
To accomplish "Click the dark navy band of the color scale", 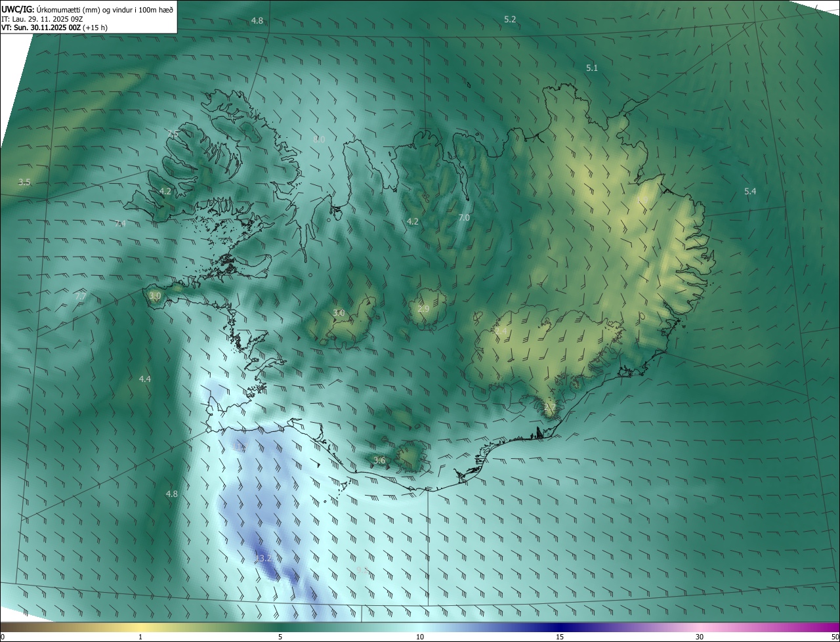I will pos(560,627).
